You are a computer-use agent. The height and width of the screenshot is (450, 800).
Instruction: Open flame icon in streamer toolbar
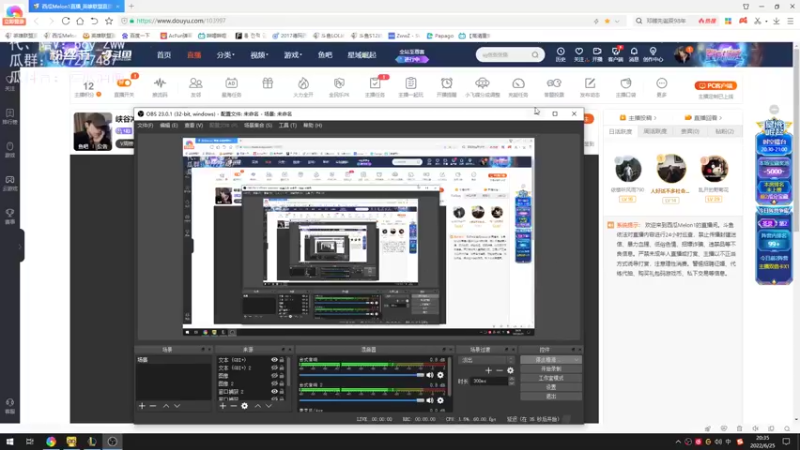point(303,83)
